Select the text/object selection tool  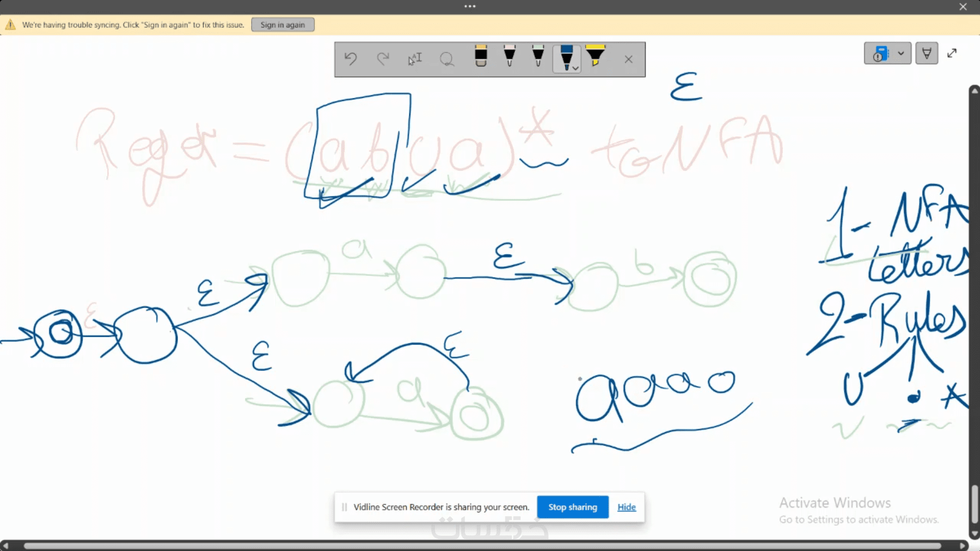pos(415,59)
